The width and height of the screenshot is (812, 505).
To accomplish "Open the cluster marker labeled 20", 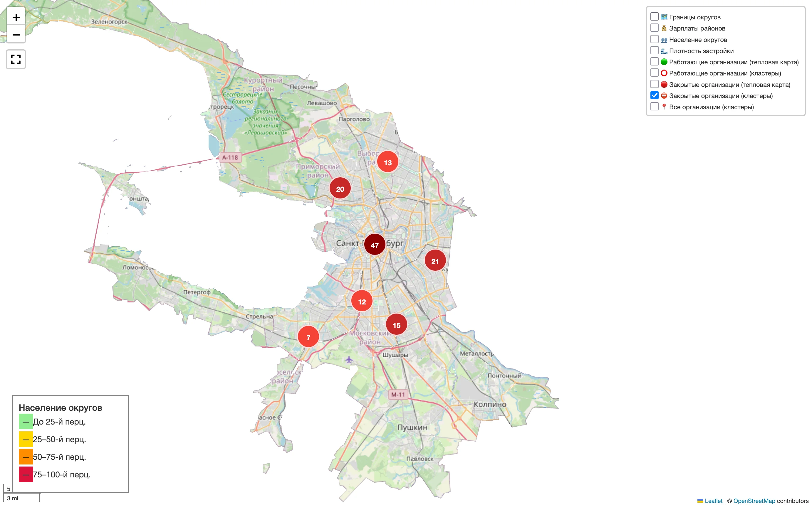I will point(340,189).
